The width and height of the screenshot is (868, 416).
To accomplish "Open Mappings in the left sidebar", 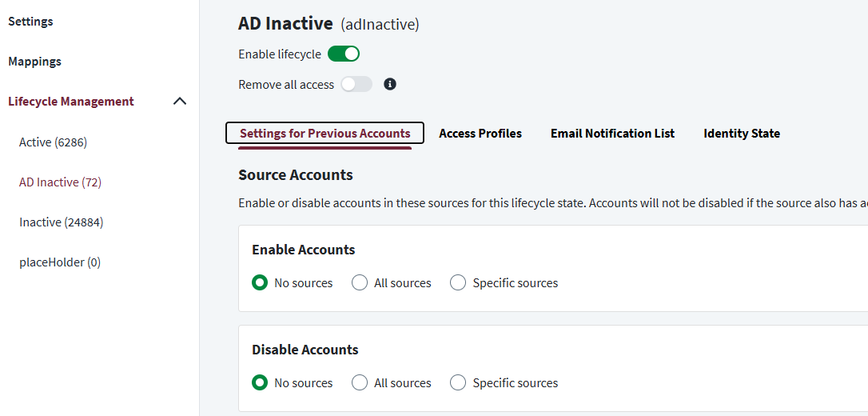I will tap(34, 62).
